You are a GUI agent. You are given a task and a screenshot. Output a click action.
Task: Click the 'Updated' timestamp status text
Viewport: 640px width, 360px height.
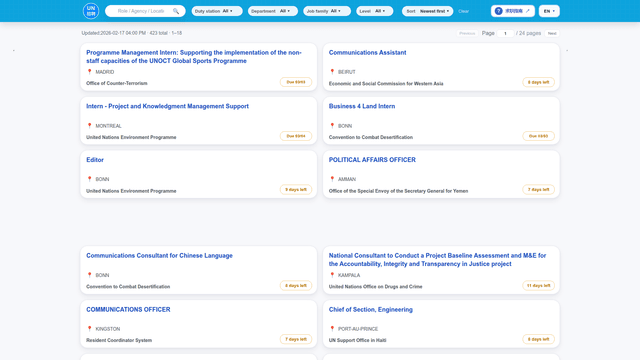(x=131, y=33)
